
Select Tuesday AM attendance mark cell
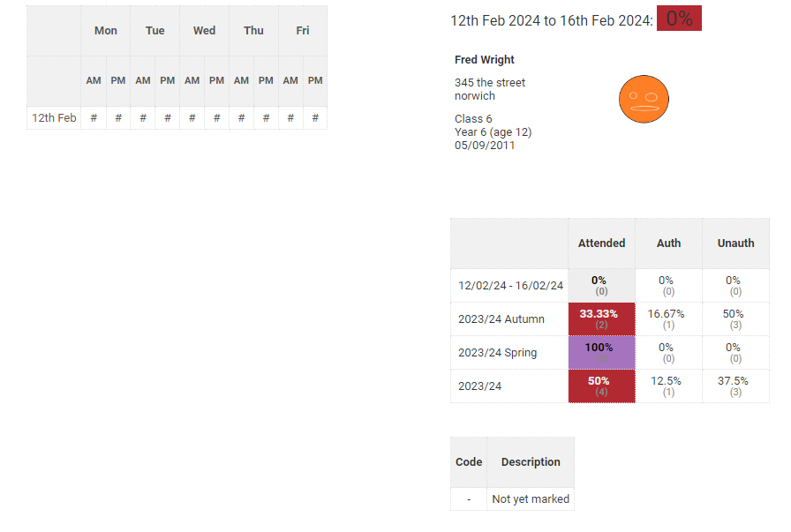pyautogui.click(x=143, y=117)
